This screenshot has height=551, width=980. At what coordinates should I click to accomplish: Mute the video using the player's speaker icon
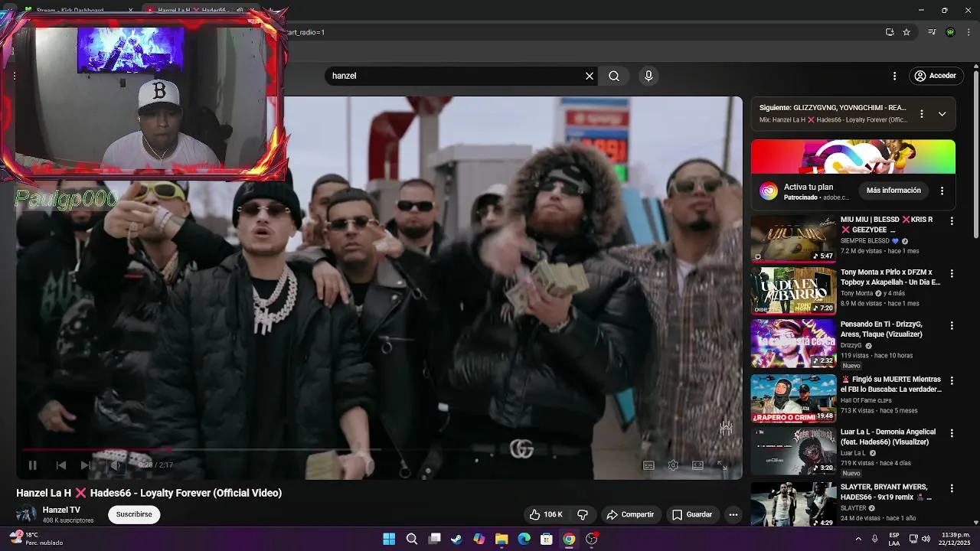(115, 465)
